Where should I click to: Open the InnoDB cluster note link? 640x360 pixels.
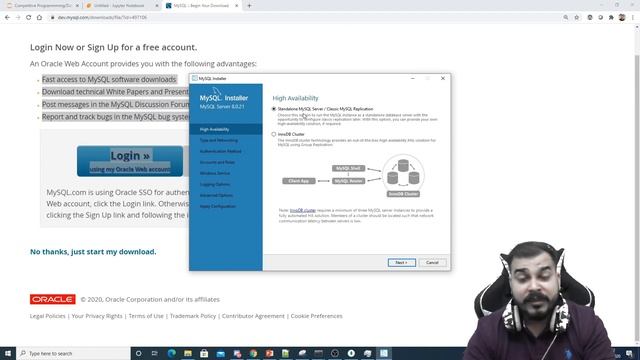pos(302,210)
